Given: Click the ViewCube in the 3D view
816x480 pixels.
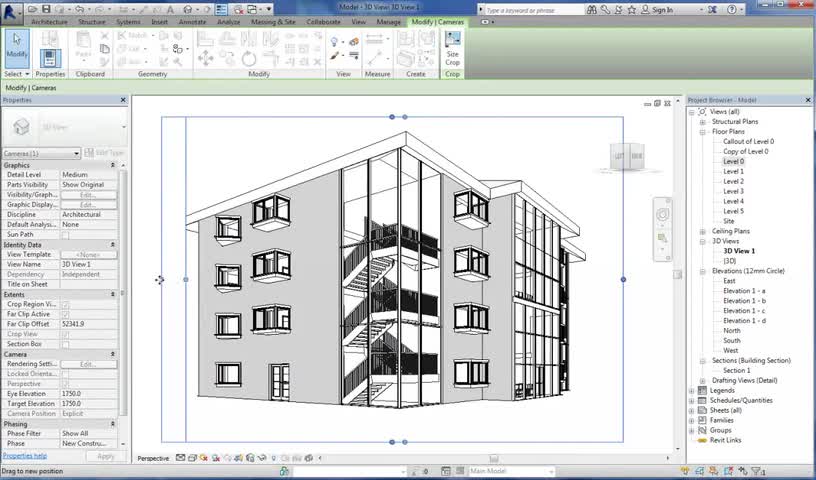Looking at the screenshot, I should (x=628, y=156).
